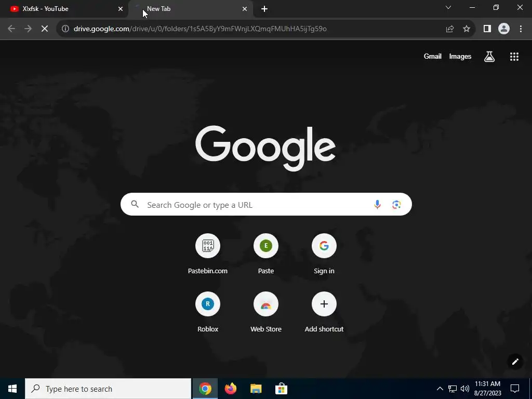Click the address bar URL
This screenshot has height=399, width=532.
coord(200,29)
